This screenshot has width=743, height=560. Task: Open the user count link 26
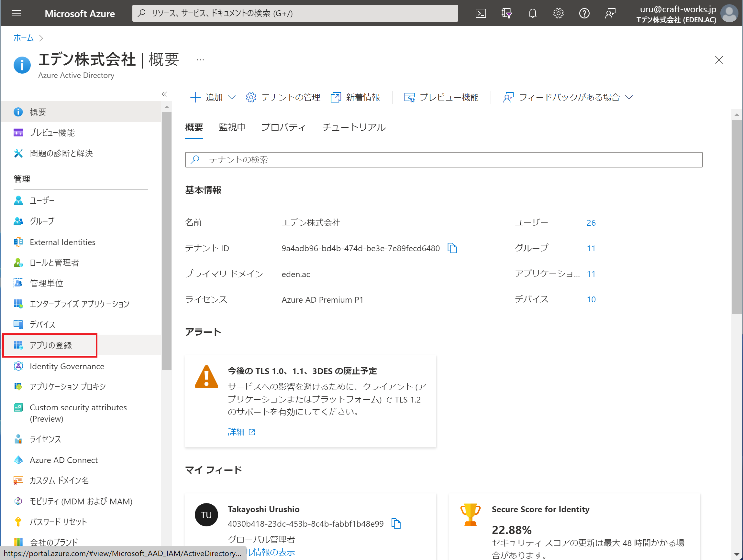pos(591,223)
